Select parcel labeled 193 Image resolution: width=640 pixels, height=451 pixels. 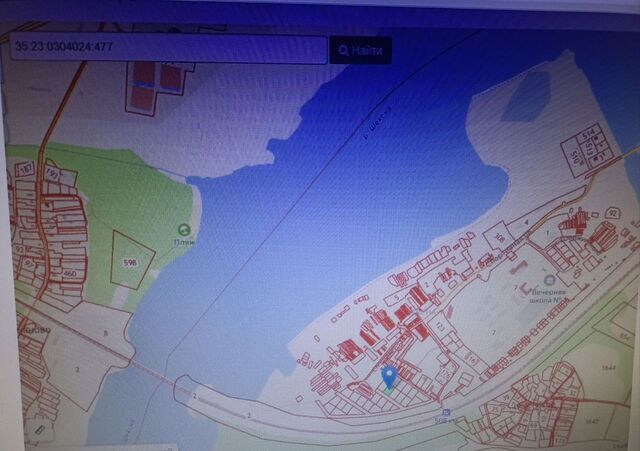coord(51,173)
